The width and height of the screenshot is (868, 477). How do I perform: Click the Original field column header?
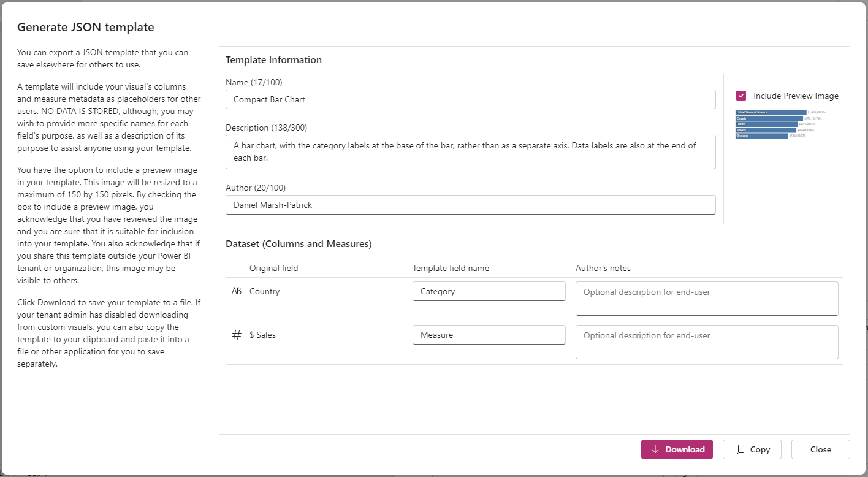[x=273, y=268]
